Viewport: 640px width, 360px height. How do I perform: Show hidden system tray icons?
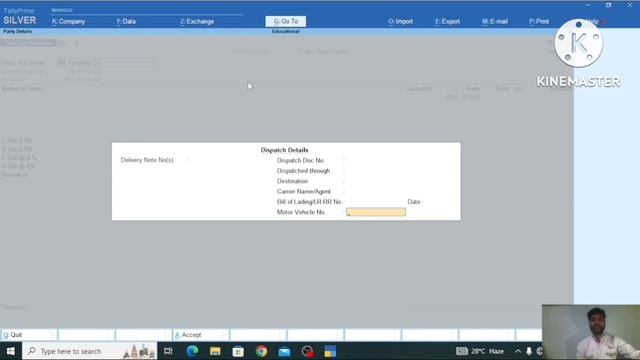click(518, 351)
